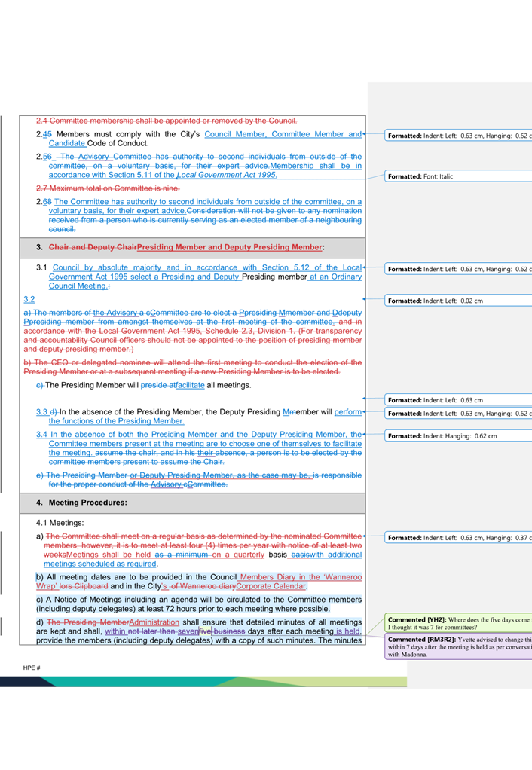Click the inserted word 'business' in clause d)
Screen dimensions: 532x770
click(x=229, y=631)
